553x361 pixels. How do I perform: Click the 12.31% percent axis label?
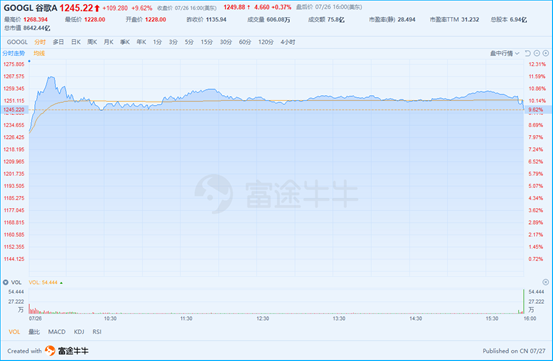pyautogui.click(x=537, y=64)
